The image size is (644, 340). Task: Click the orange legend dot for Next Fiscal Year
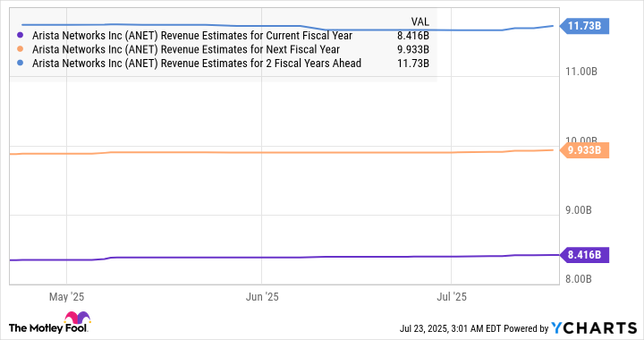[x=20, y=49]
